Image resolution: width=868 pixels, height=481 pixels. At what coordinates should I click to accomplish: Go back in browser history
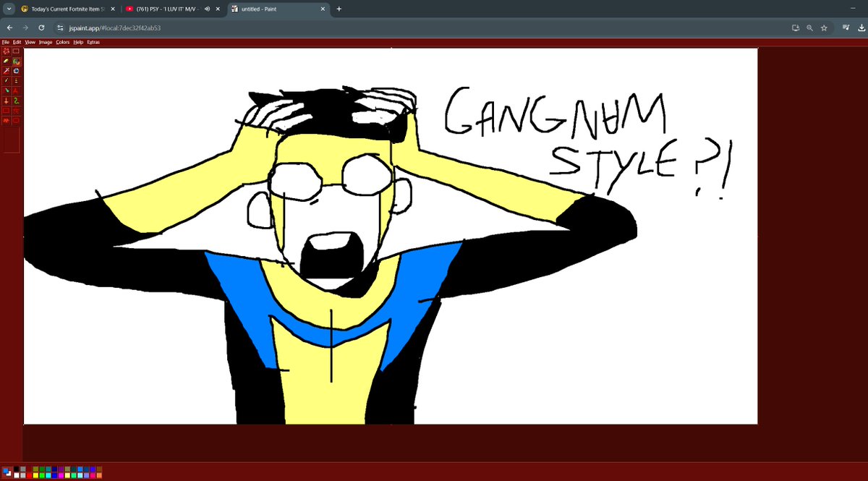click(9, 27)
